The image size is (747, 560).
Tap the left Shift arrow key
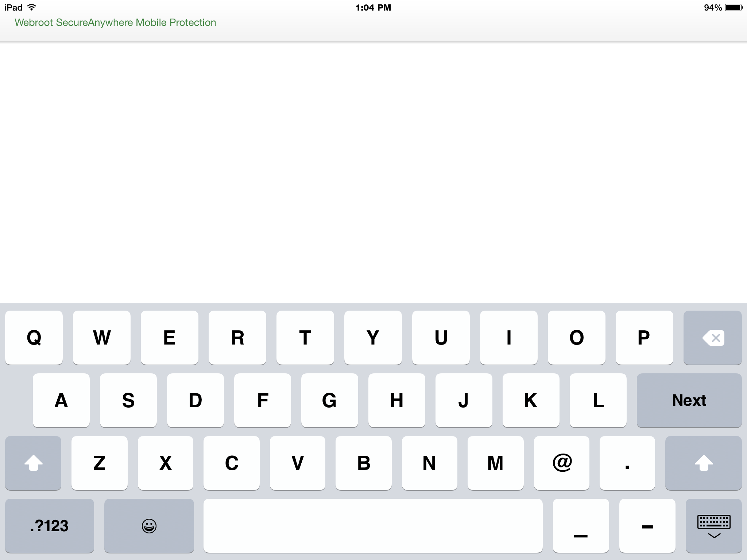click(33, 463)
